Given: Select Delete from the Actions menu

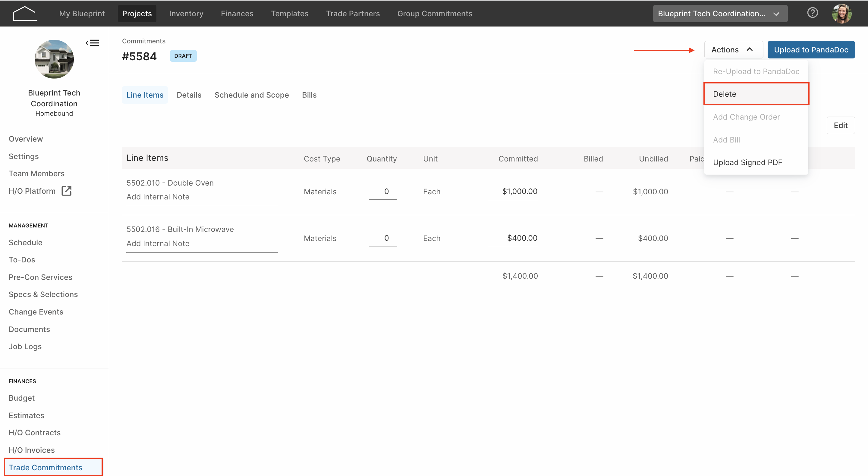Looking at the screenshot, I should point(756,94).
